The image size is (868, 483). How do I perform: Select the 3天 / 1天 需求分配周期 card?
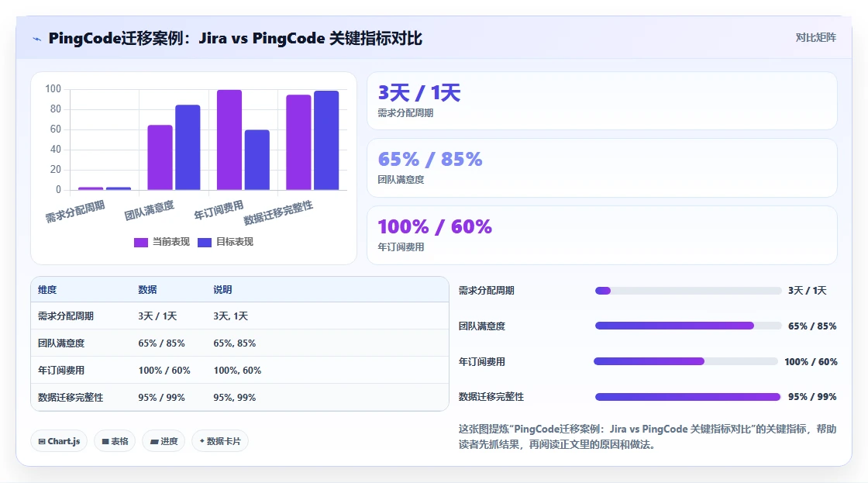601,101
